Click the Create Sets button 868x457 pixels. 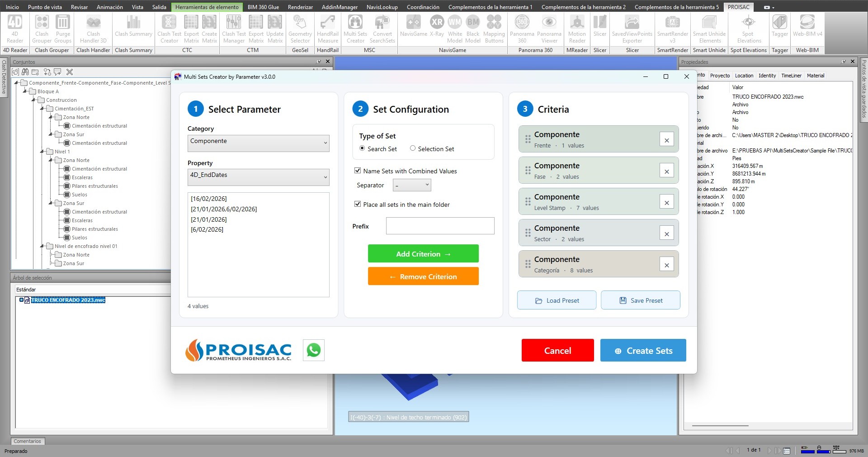click(643, 351)
